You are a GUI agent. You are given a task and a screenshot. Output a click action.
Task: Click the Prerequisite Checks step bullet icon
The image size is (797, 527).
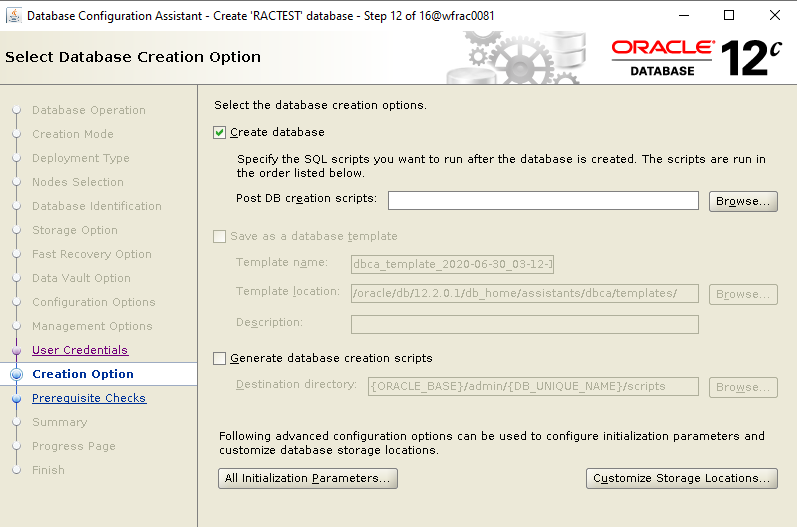[16, 398]
